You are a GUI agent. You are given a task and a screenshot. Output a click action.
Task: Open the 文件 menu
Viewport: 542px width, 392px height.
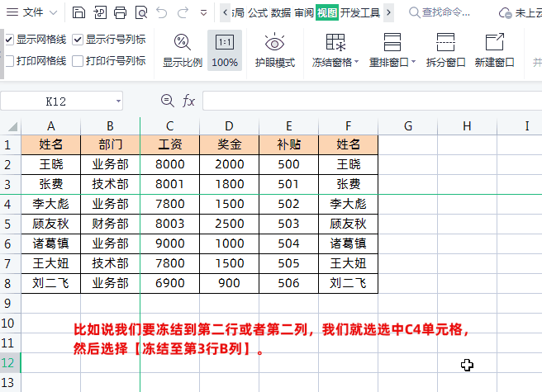point(33,12)
